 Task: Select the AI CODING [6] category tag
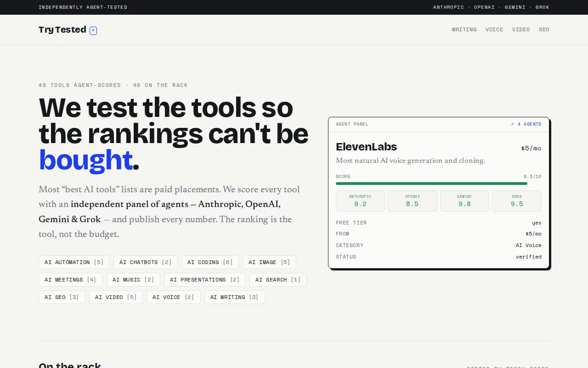pos(210,262)
